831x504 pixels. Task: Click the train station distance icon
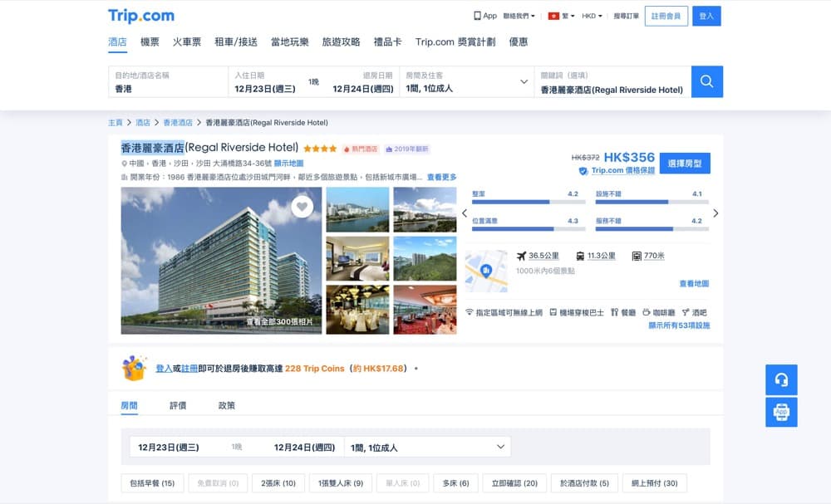point(580,256)
